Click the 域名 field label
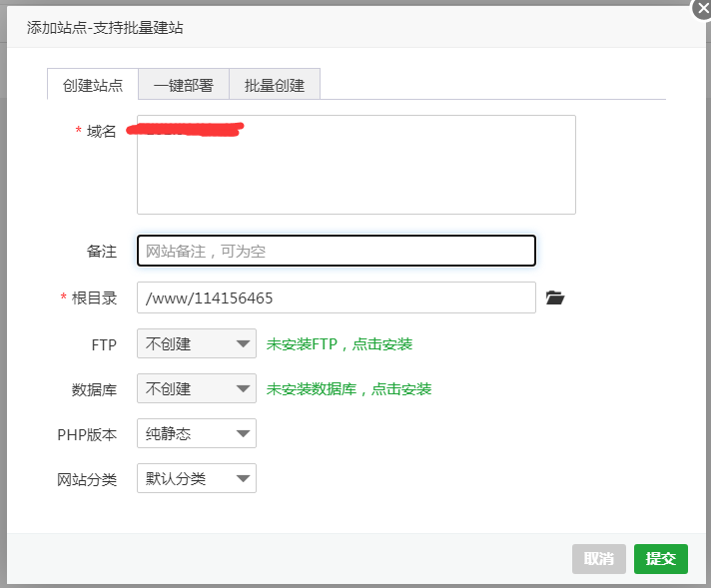This screenshot has height=588, width=711. tap(102, 131)
